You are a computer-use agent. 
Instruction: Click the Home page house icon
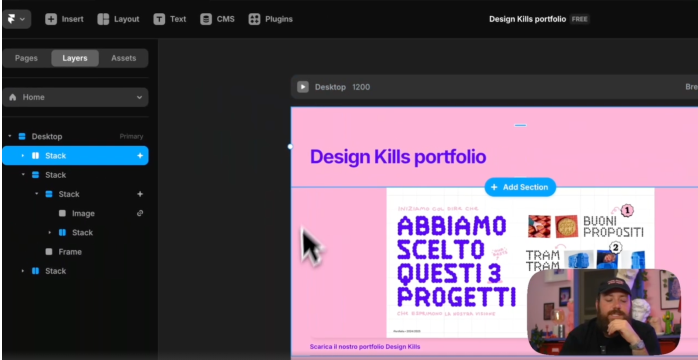(12, 97)
